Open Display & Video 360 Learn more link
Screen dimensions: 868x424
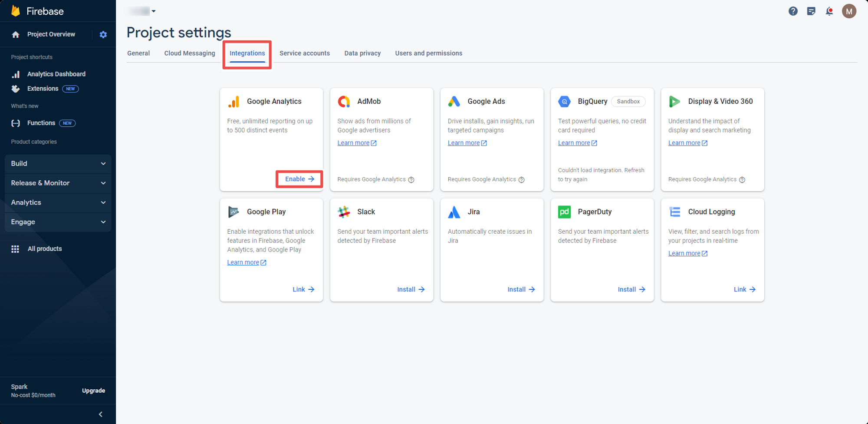pyautogui.click(x=688, y=143)
